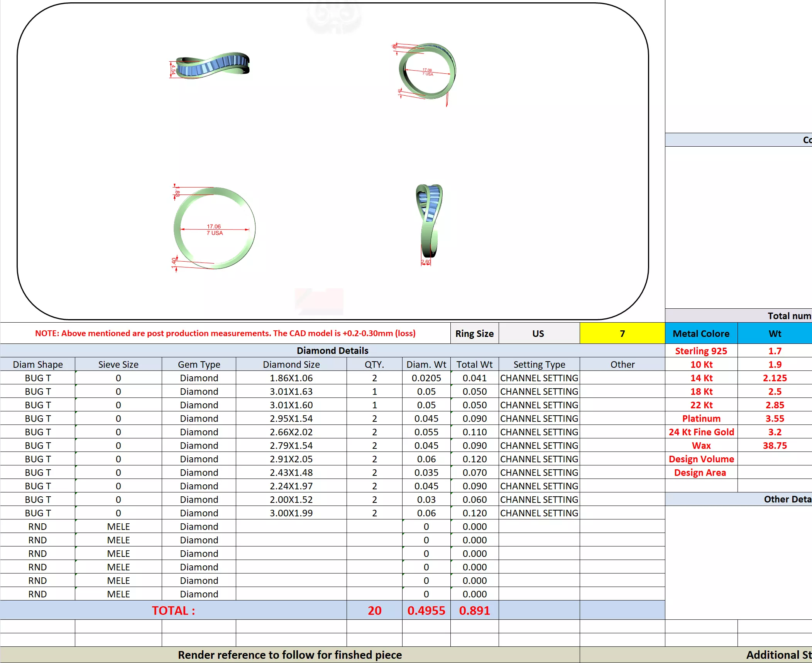The height and width of the screenshot is (663, 812).
Task: Select the front ring view with 17.06 dimension
Action: tap(214, 228)
